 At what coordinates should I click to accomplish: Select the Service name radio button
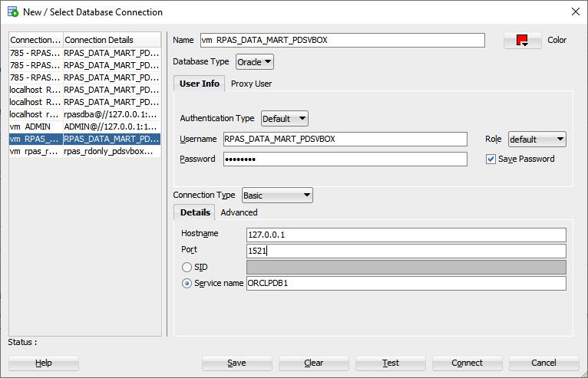point(187,283)
